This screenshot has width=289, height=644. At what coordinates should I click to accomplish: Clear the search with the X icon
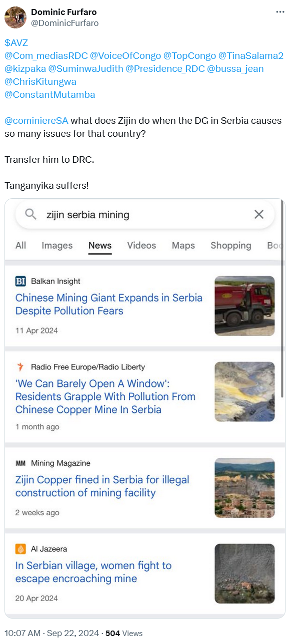[258, 215]
